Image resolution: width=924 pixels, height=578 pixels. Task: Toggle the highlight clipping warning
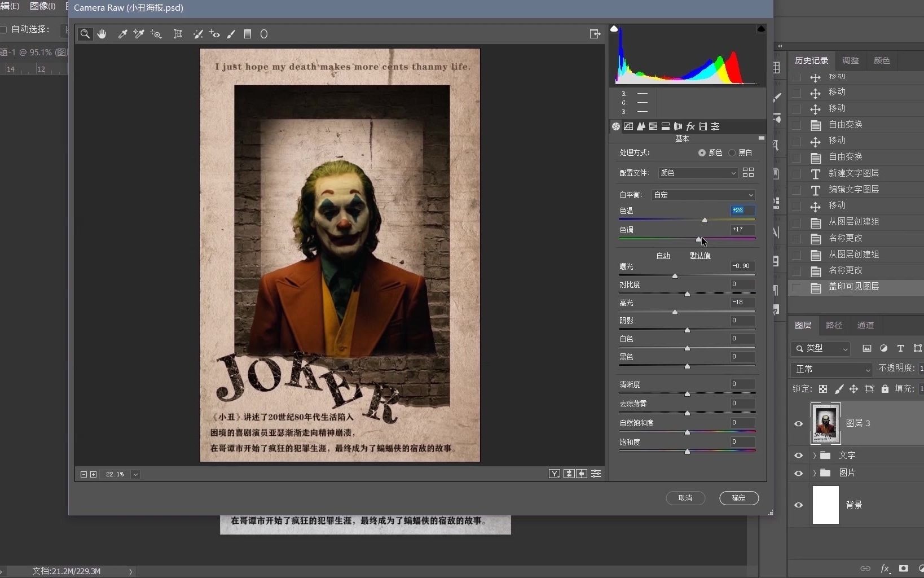pyautogui.click(x=761, y=28)
